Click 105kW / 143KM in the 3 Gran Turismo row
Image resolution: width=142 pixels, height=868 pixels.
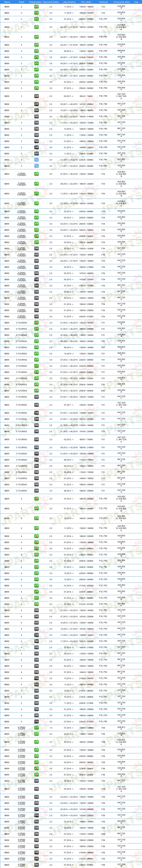[x=86, y=249]
